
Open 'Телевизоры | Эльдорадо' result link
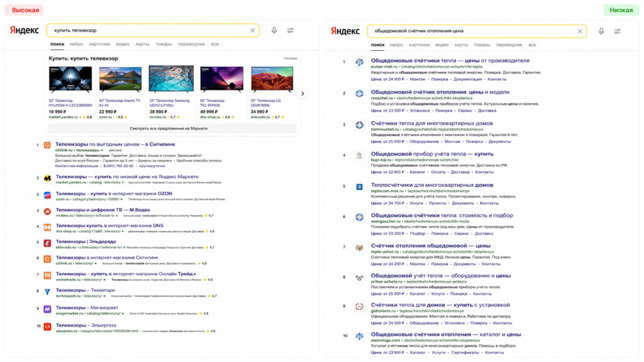(86, 242)
